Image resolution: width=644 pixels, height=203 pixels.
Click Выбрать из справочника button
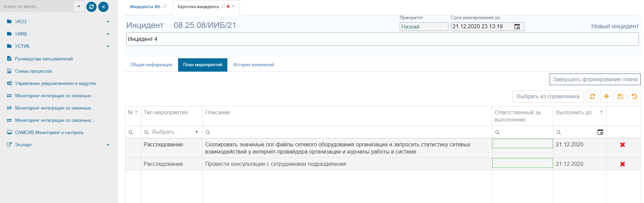point(548,97)
